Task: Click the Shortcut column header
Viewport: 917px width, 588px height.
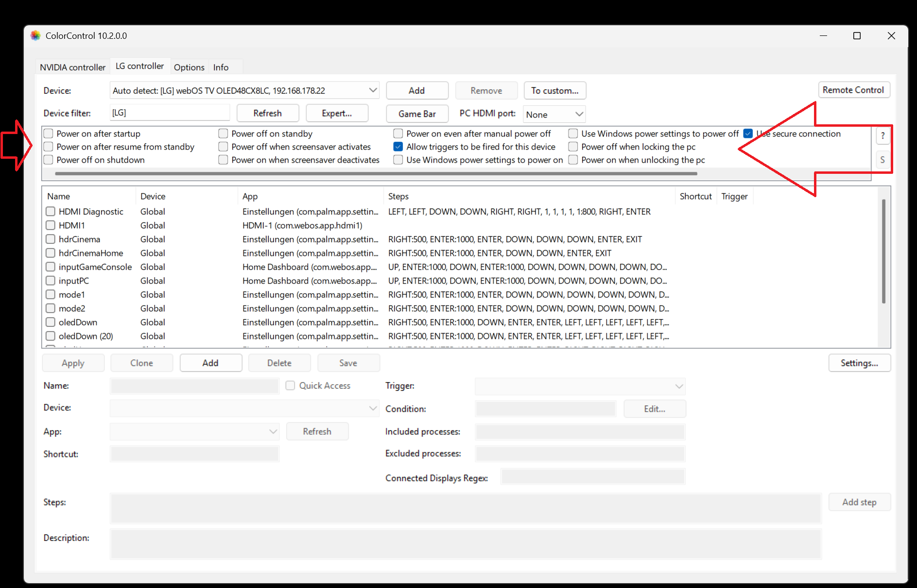Action: (x=695, y=196)
